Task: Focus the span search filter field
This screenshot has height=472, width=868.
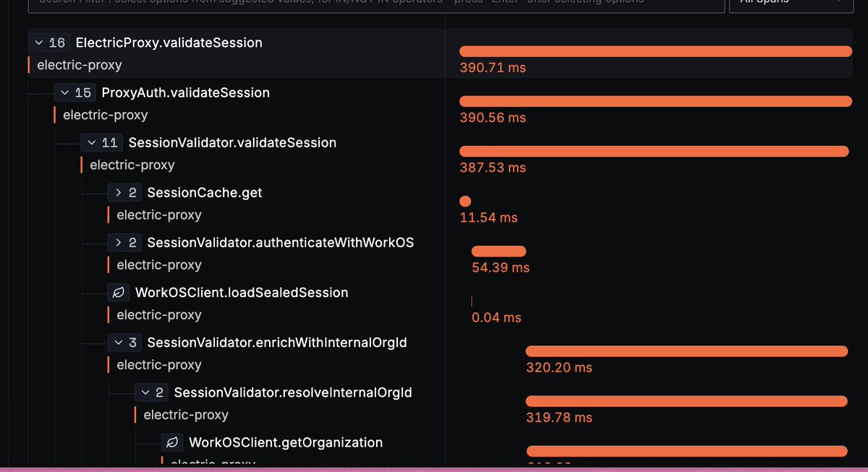Action: click(x=376, y=4)
